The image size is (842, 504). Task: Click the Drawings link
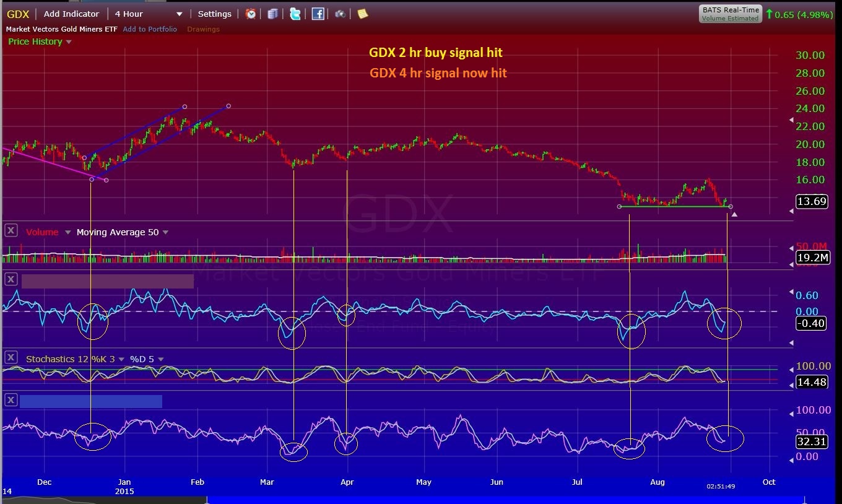[x=203, y=29]
